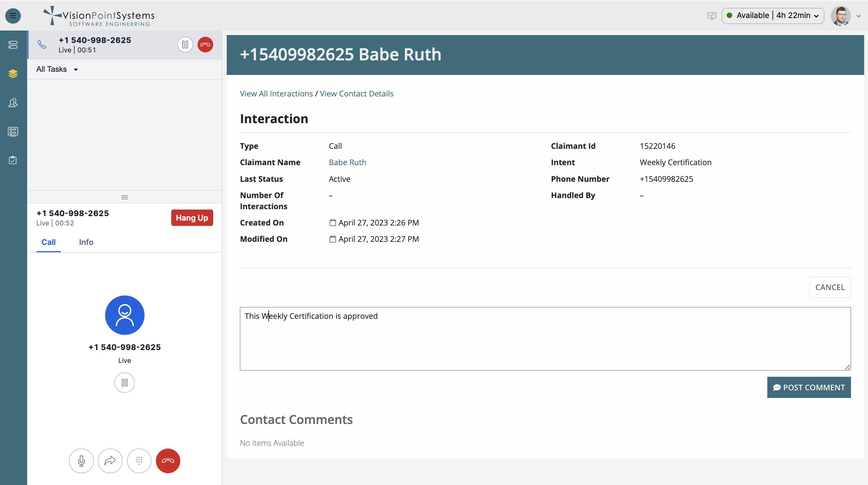Transfer the call with forward arrow icon
The image size is (868, 485).
pyautogui.click(x=110, y=461)
